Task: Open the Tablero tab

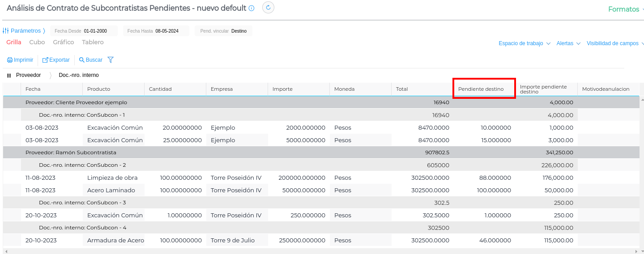Action: [93, 42]
